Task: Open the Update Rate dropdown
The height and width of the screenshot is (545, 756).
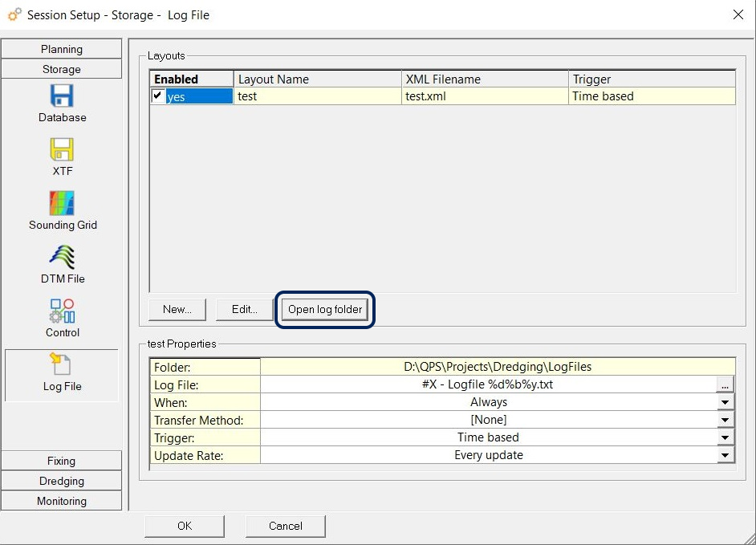Action: (x=726, y=455)
